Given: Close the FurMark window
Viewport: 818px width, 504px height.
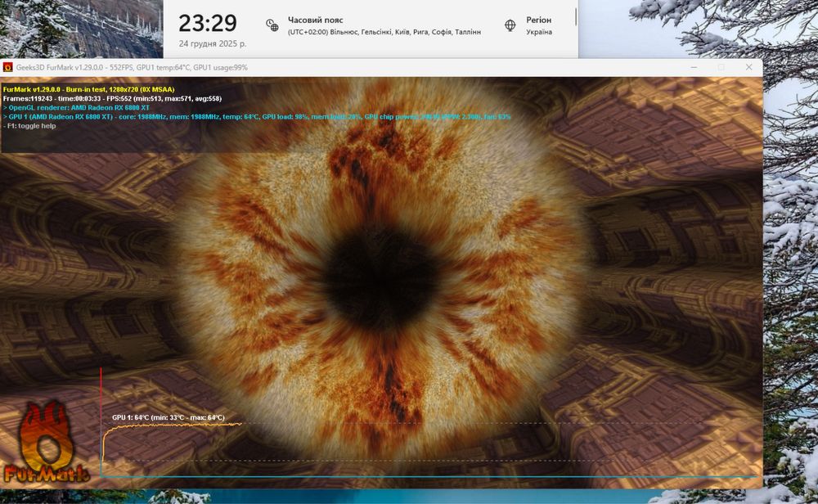Looking at the screenshot, I should (x=748, y=67).
